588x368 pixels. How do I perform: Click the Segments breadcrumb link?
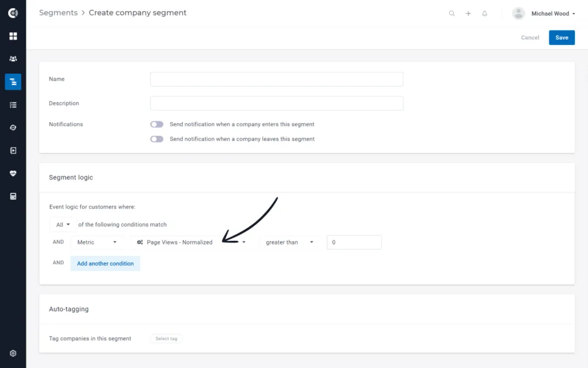(x=58, y=13)
